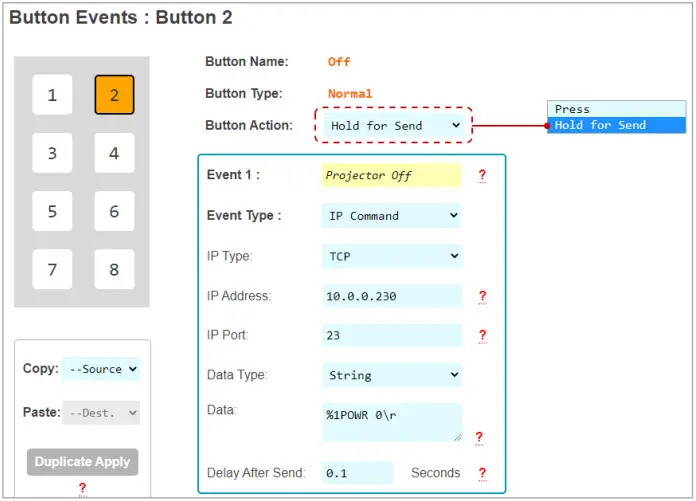Image resolution: width=696 pixels, height=501 pixels.
Task: Click the help icon next to IP Address
Action: click(481, 297)
